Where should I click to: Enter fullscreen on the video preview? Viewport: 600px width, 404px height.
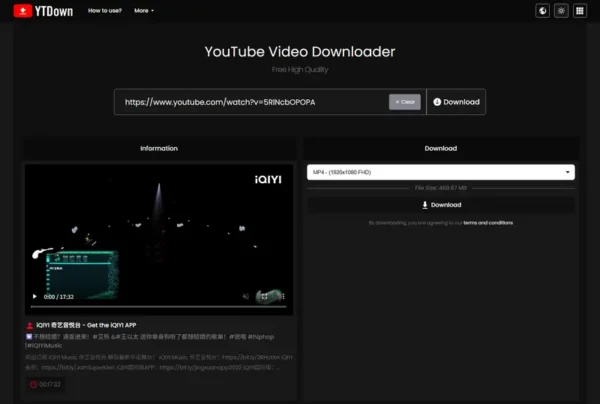pyautogui.click(x=264, y=296)
